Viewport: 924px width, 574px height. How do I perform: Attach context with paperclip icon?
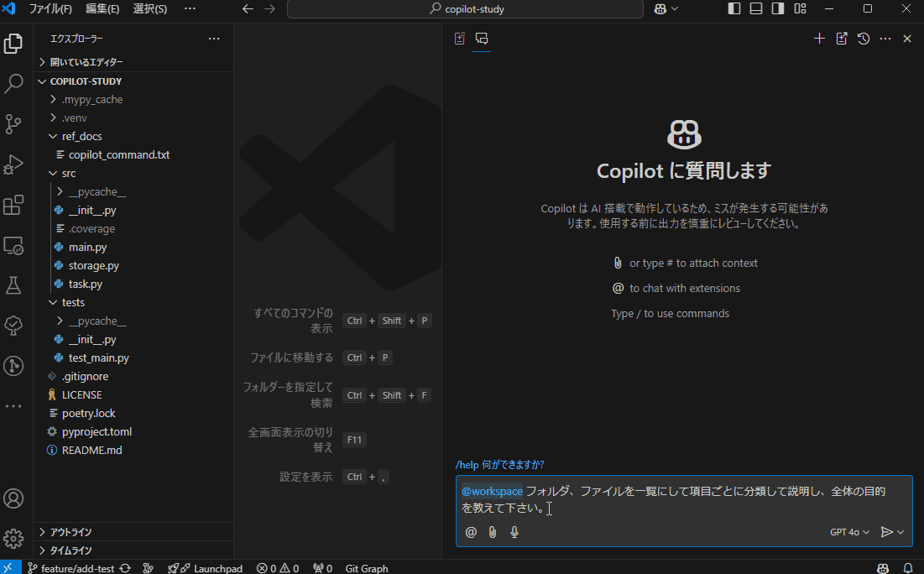493,532
